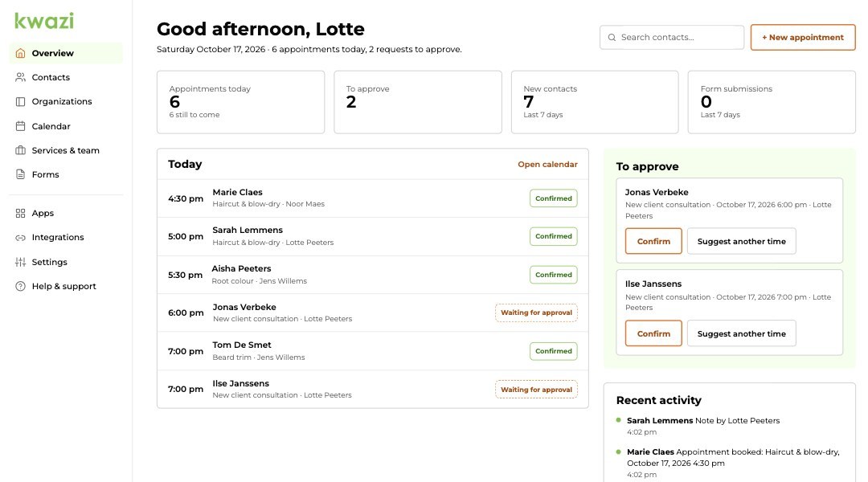
Task: Click the Forms document icon
Action: point(20,174)
